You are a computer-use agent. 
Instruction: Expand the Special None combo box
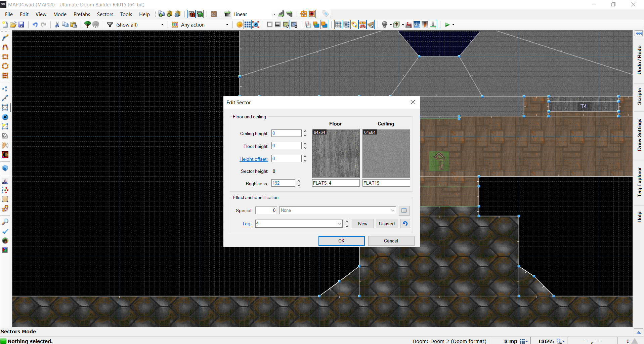click(x=392, y=211)
